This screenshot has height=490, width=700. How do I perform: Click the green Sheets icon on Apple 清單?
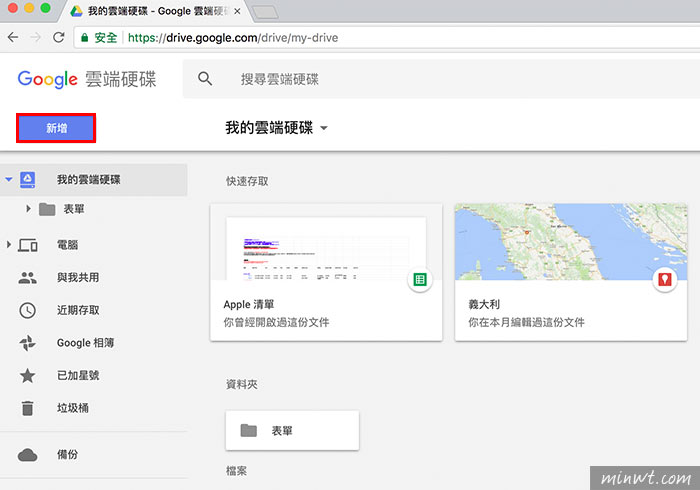420,280
